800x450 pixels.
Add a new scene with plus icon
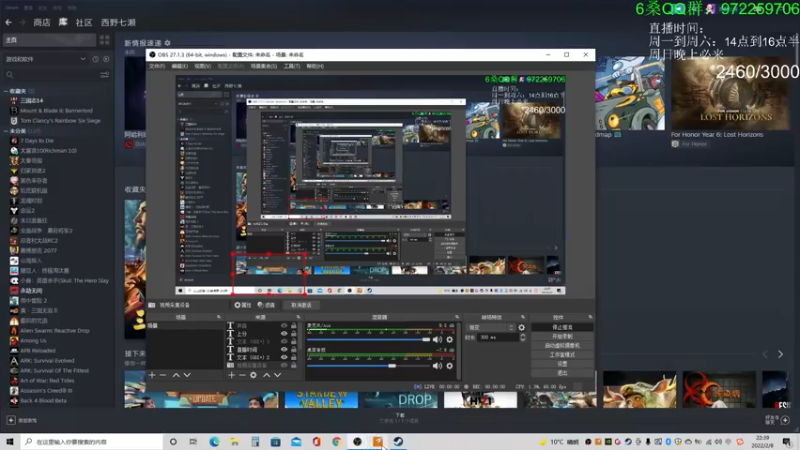coord(152,375)
